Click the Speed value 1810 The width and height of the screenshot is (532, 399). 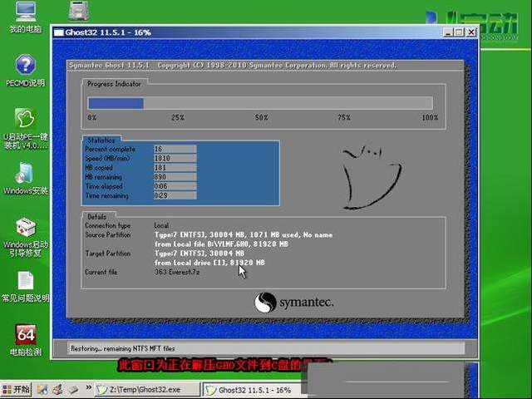(175, 159)
